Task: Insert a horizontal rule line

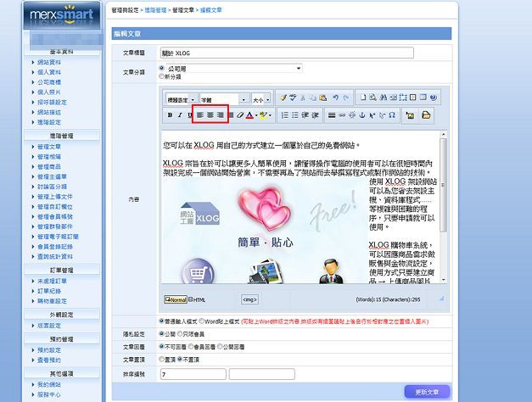Action: (332, 115)
